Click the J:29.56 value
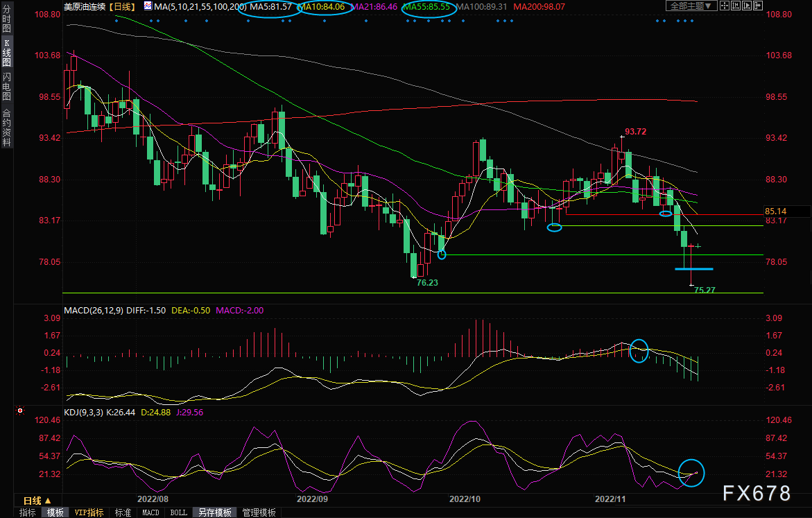The width and height of the screenshot is (812, 518). [189, 413]
